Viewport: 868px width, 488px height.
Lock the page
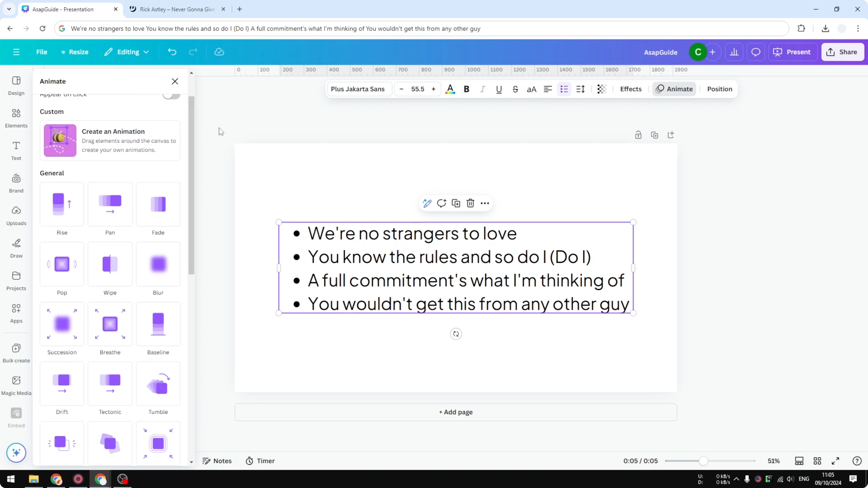point(638,135)
